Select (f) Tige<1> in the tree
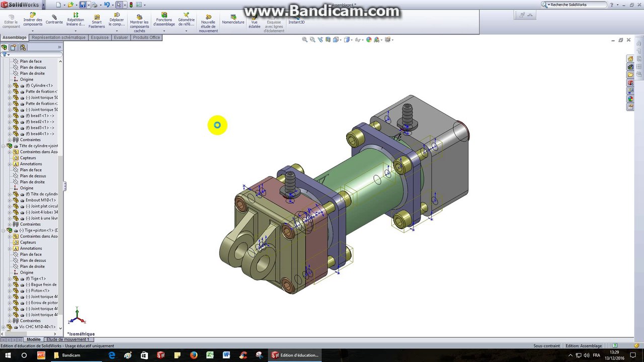644x362 pixels. point(35,279)
